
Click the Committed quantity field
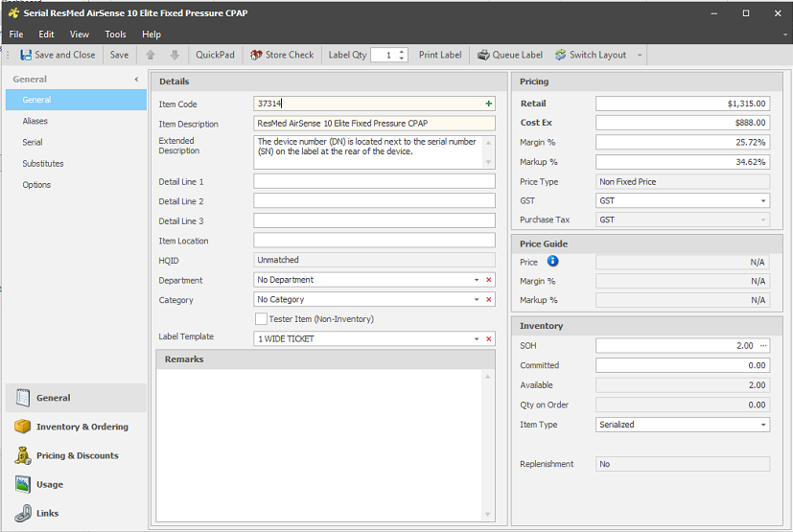point(683,365)
